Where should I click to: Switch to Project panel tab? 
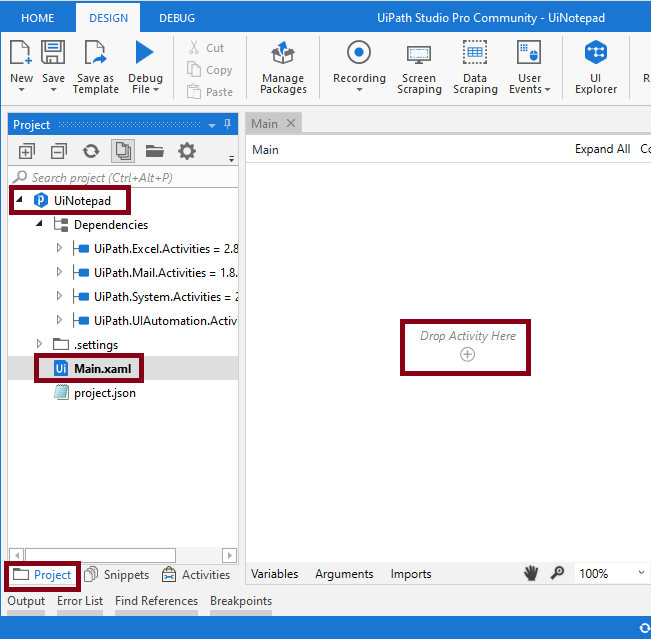(x=42, y=575)
